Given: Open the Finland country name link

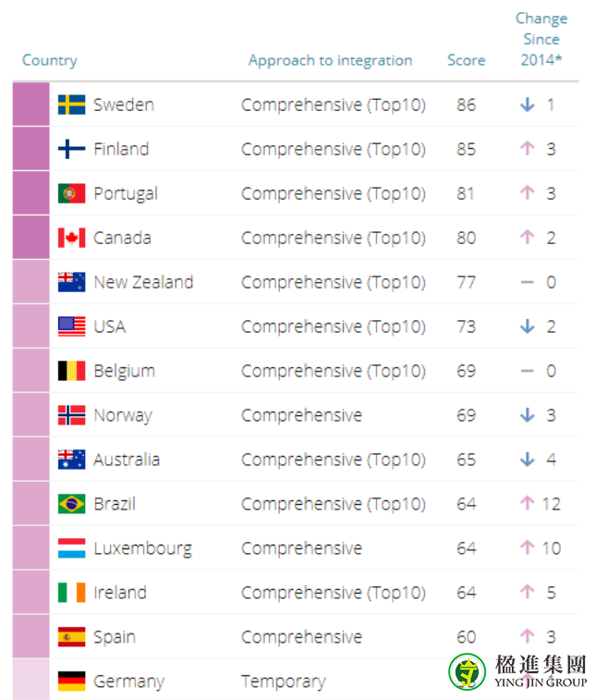Looking at the screenshot, I should point(121,149).
